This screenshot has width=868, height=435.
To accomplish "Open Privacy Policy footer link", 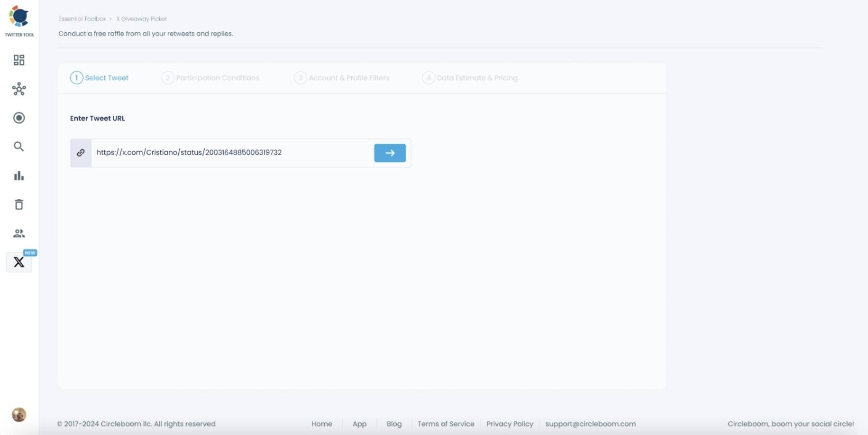I will point(510,424).
